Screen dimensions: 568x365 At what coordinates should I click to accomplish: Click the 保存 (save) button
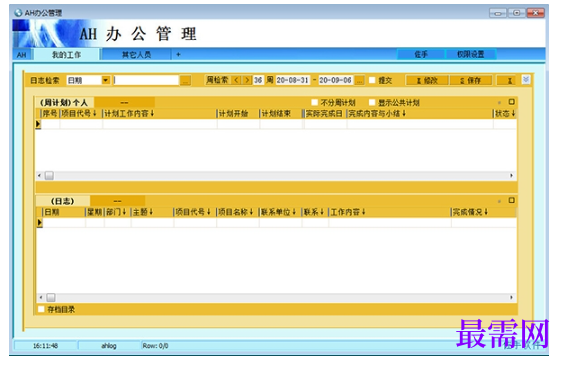470,80
